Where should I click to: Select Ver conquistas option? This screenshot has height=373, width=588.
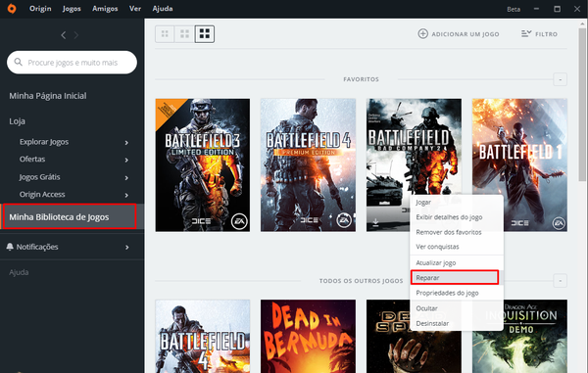tap(457, 247)
